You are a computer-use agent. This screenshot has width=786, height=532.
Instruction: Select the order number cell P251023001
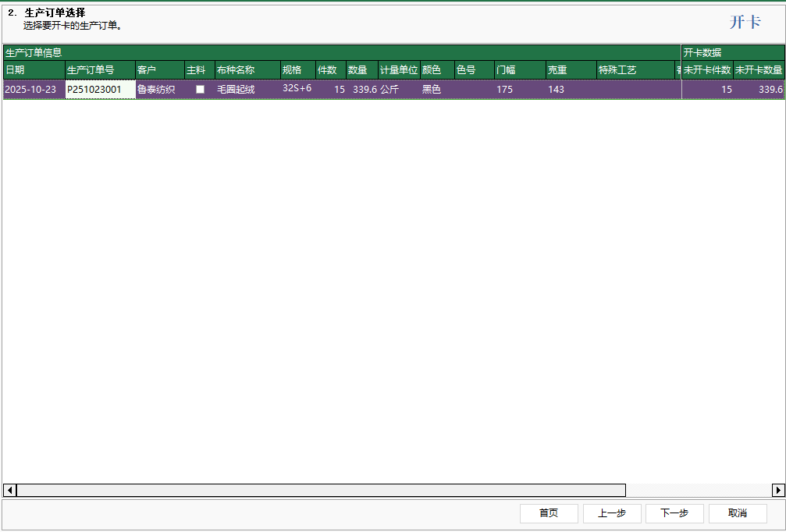100,90
